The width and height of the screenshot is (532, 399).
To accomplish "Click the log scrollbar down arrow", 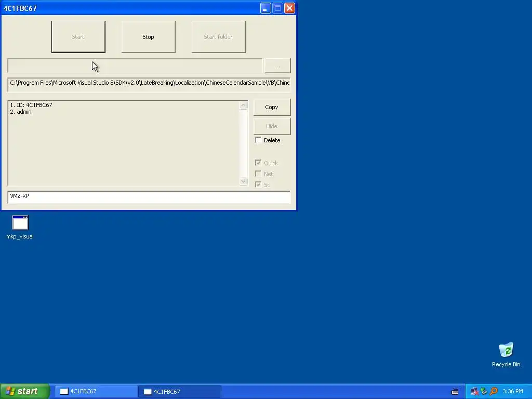I will tap(243, 181).
